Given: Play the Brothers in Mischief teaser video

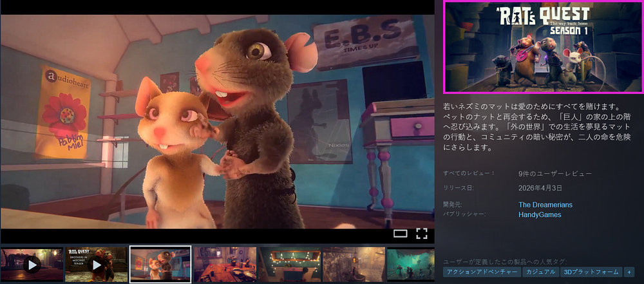Looking at the screenshot, I should click(x=96, y=264).
